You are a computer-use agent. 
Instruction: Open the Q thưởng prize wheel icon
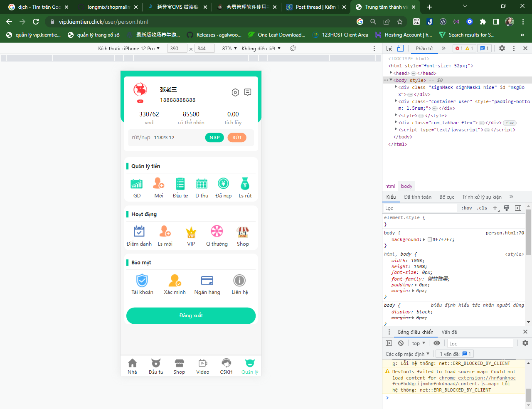tap(217, 232)
